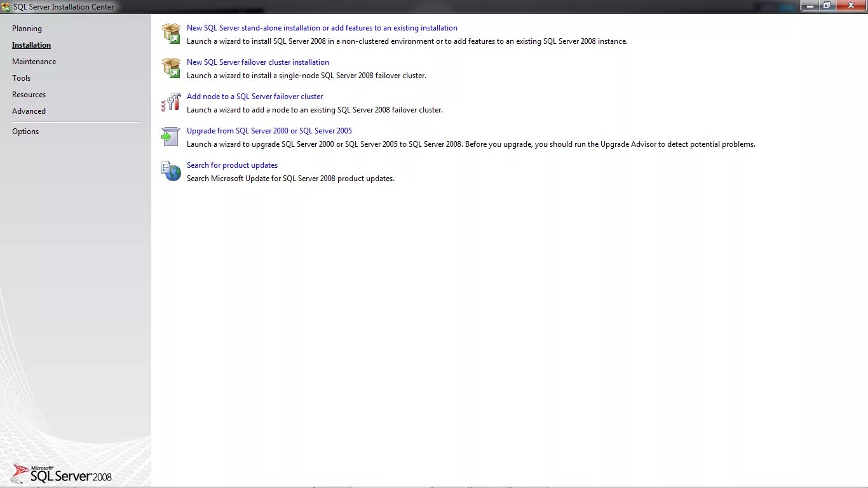
Task: Click the stand-alone installation box icon
Action: coord(172,34)
